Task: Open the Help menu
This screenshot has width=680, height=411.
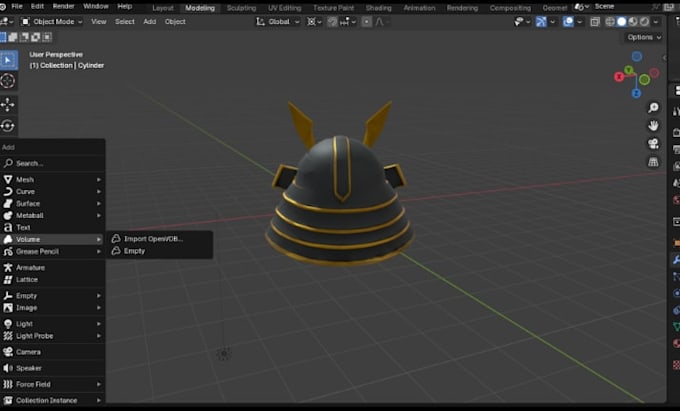Action: point(124,7)
